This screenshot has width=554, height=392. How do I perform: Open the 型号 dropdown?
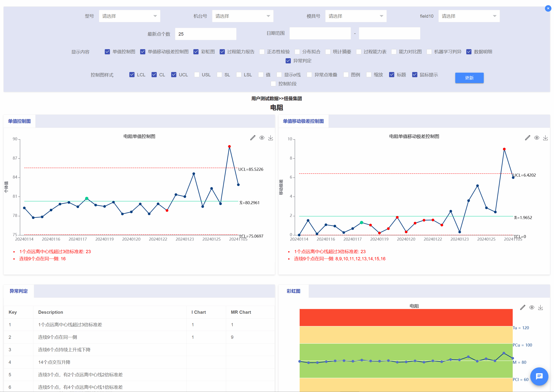tap(130, 16)
